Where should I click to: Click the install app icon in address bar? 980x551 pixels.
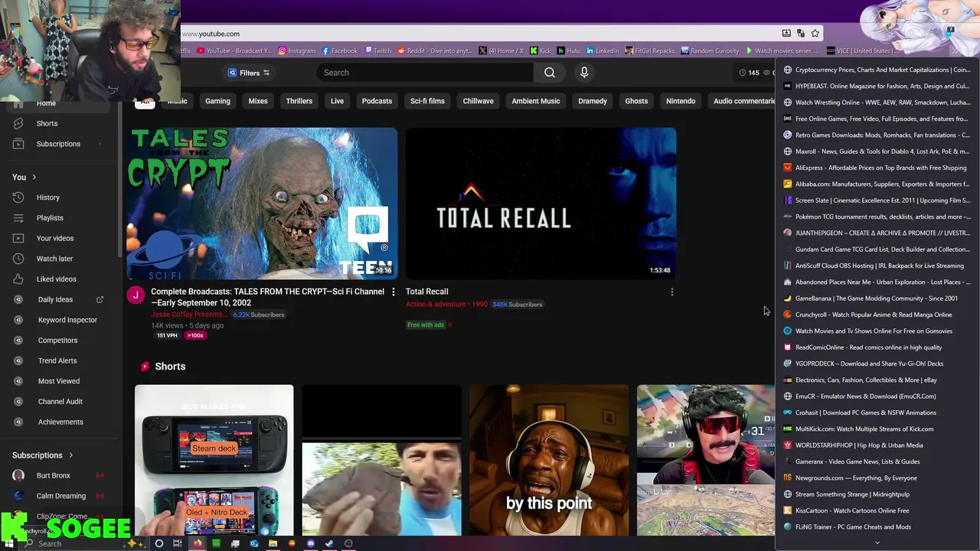click(786, 34)
